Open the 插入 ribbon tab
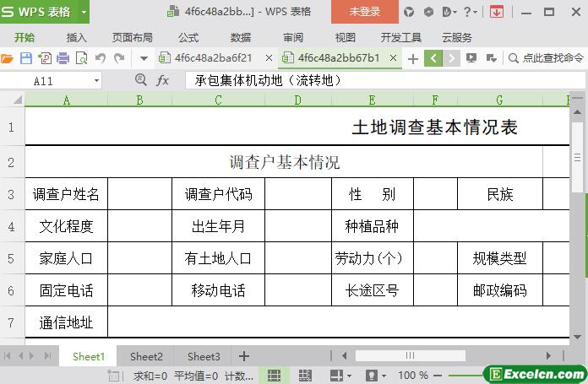Viewport: 588px width, 384px height. (x=77, y=37)
